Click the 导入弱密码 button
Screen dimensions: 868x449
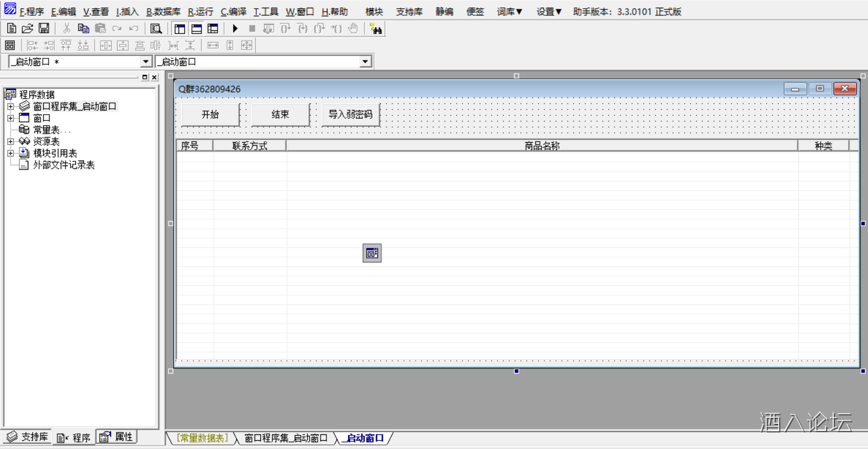click(x=350, y=115)
